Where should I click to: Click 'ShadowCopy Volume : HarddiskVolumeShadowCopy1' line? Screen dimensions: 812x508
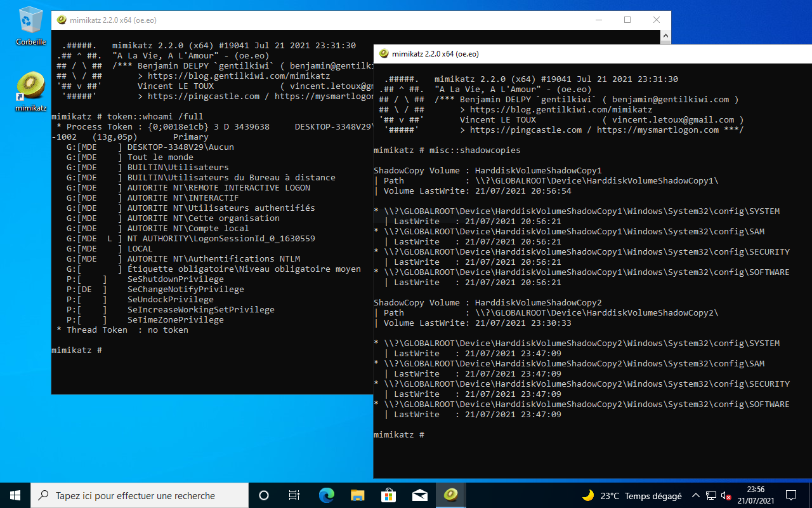tap(488, 171)
